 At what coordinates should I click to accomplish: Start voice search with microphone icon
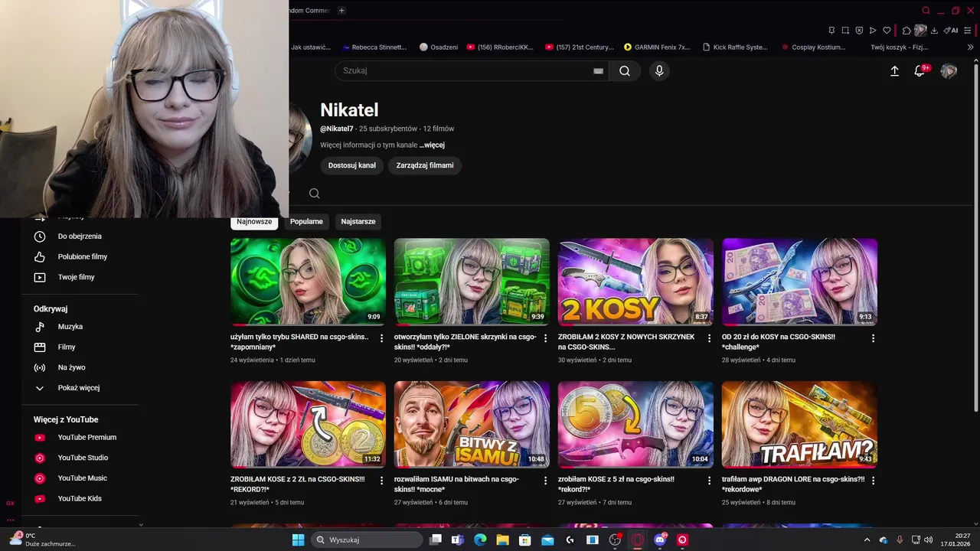tap(659, 70)
